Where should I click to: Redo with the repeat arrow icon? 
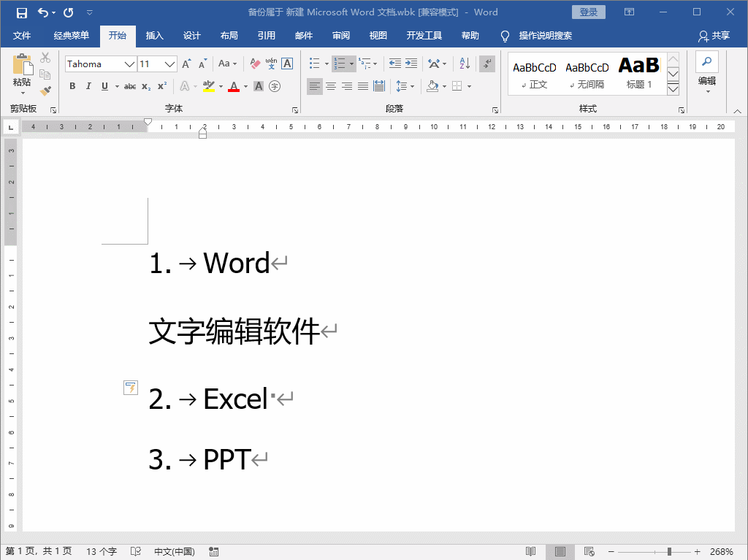[x=69, y=12]
